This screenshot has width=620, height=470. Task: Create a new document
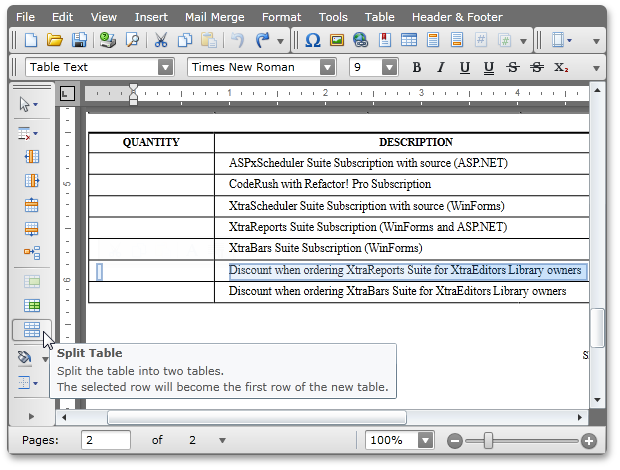31,40
